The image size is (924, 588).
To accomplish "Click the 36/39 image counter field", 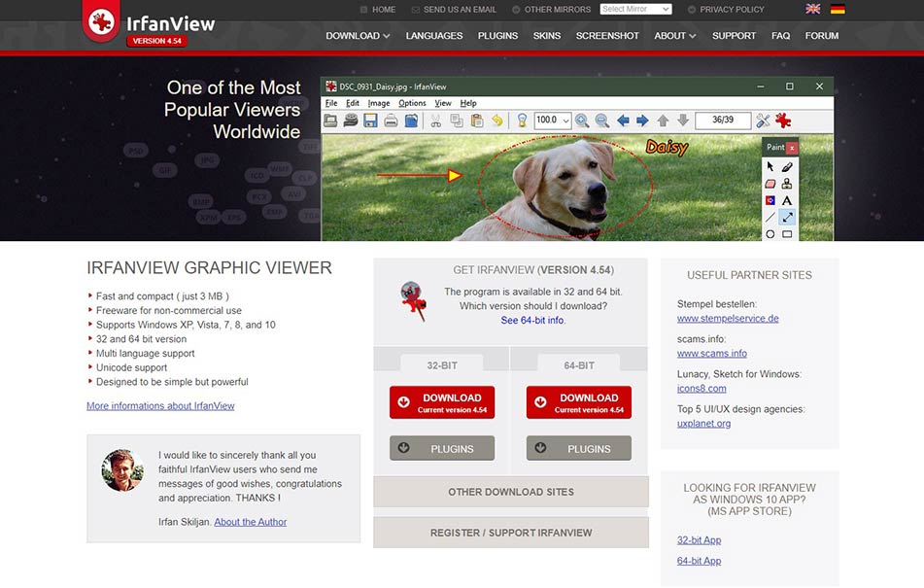I will 723,121.
